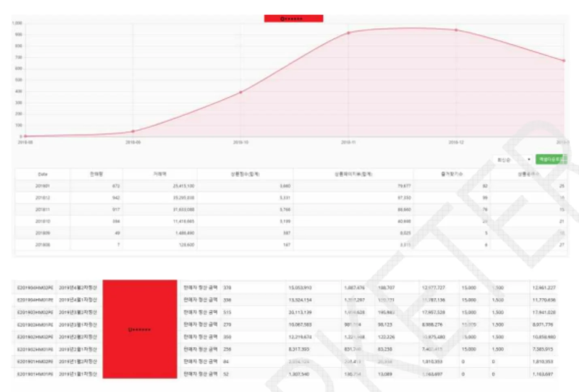Open the 최신순 sort order dropdown

coord(513,160)
